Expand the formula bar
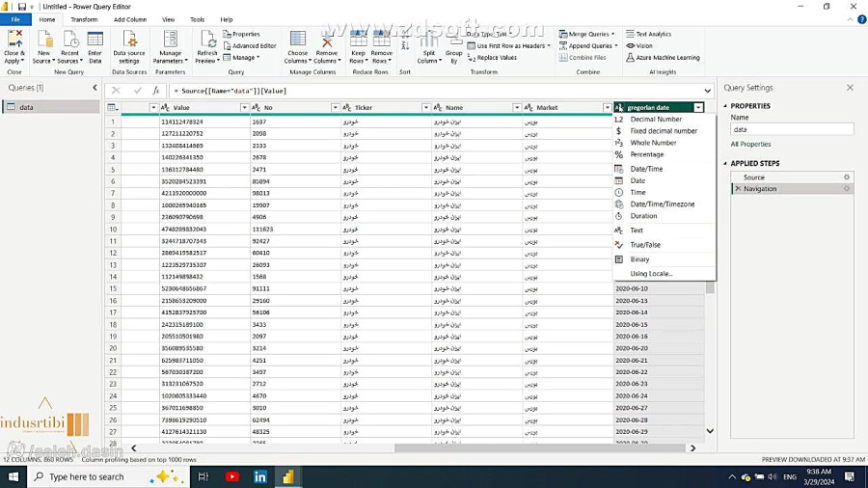 (708, 91)
